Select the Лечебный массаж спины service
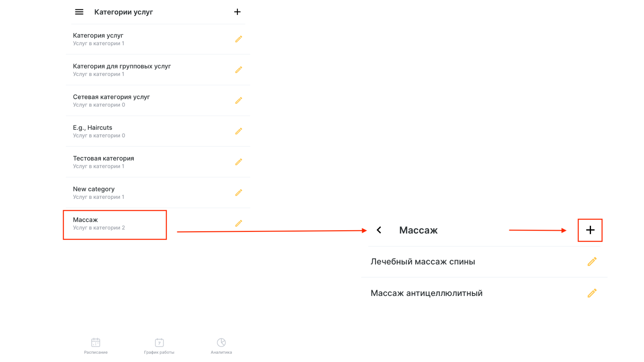The image size is (644, 362). [x=484, y=262]
